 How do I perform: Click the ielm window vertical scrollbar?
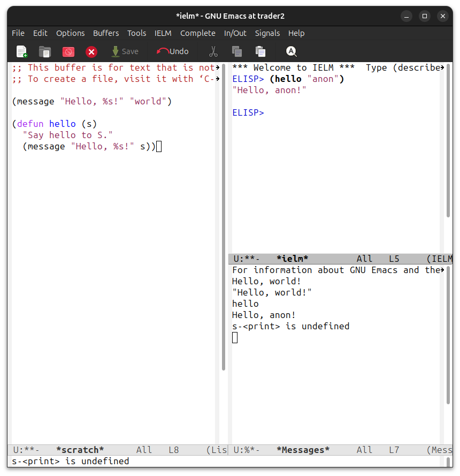(x=448, y=140)
